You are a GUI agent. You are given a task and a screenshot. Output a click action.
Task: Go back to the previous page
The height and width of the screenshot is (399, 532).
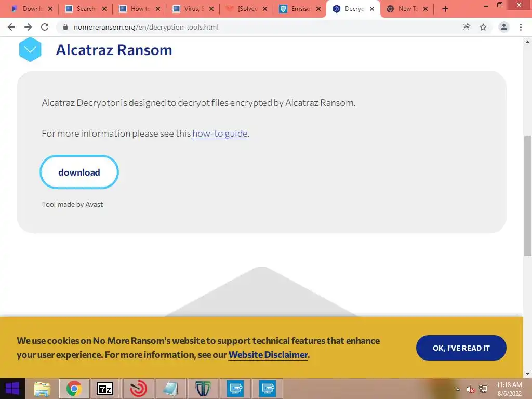point(11,27)
